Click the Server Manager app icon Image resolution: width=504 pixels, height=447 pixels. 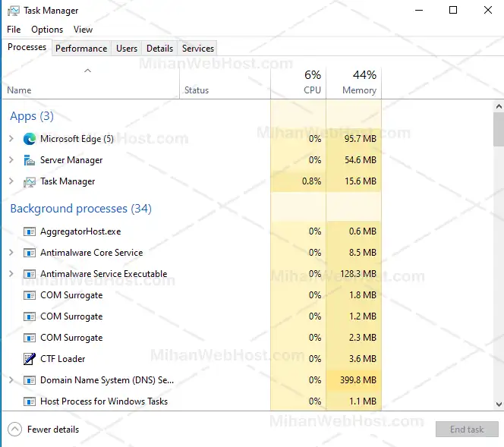[x=30, y=160]
